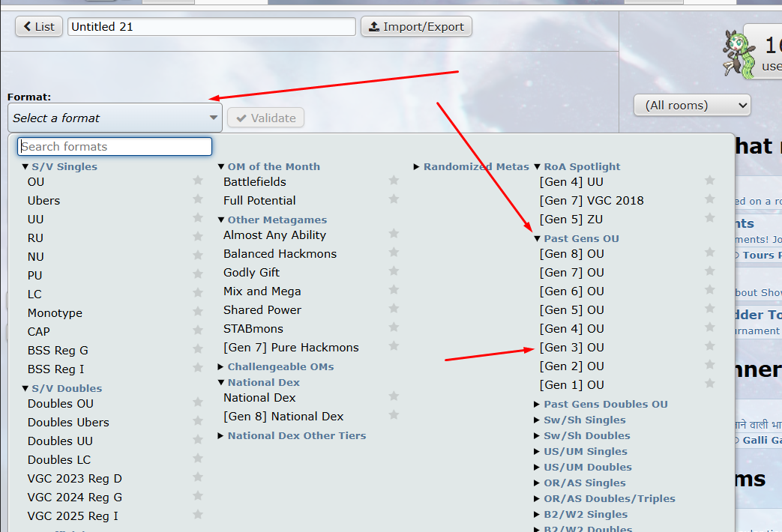Expand Past Gens Doubles OU

coord(601,405)
